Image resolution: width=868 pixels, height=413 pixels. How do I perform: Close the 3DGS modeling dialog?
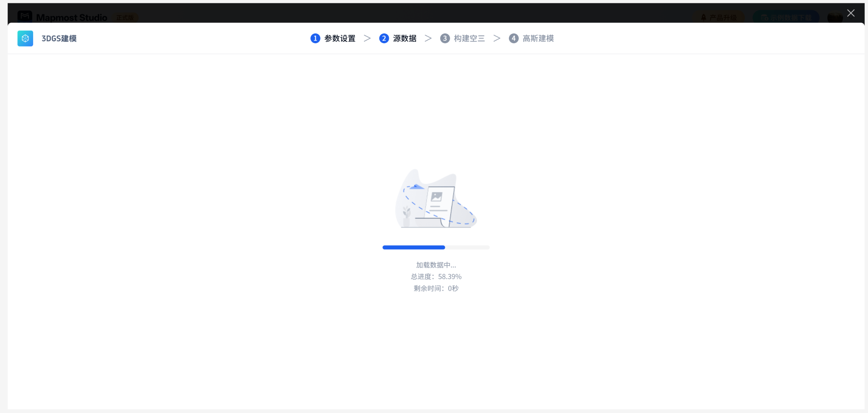coord(851,13)
